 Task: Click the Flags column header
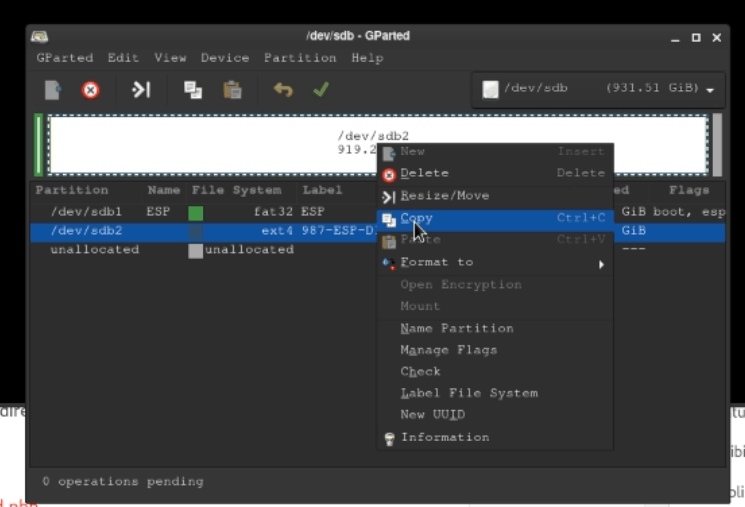point(688,191)
